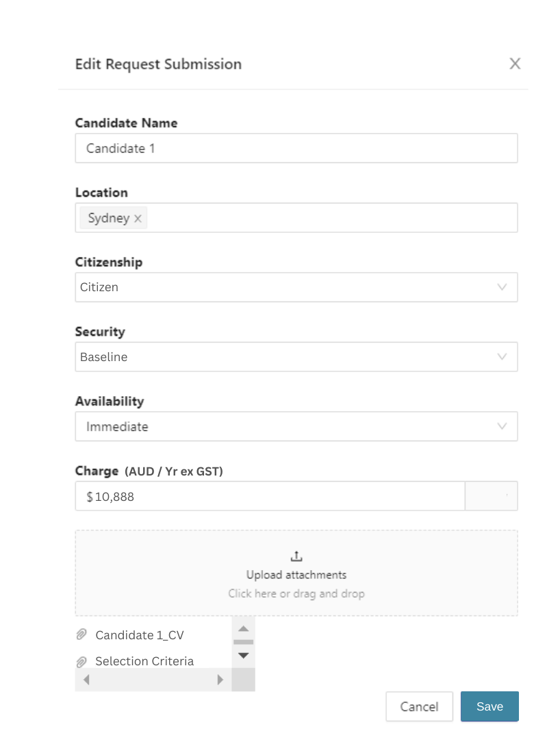Click the right arrow on the horizontal scrollbar
The image size is (560, 740).
[x=220, y=679]
